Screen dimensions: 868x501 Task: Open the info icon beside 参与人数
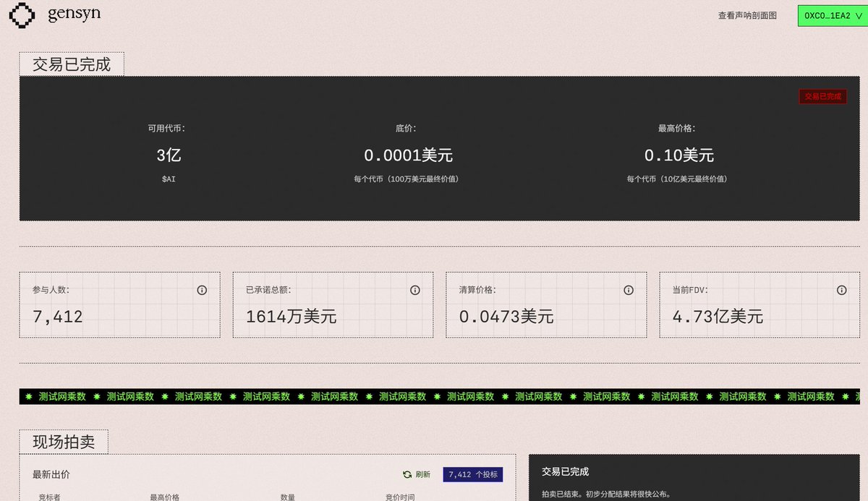(x=202, y=290)
